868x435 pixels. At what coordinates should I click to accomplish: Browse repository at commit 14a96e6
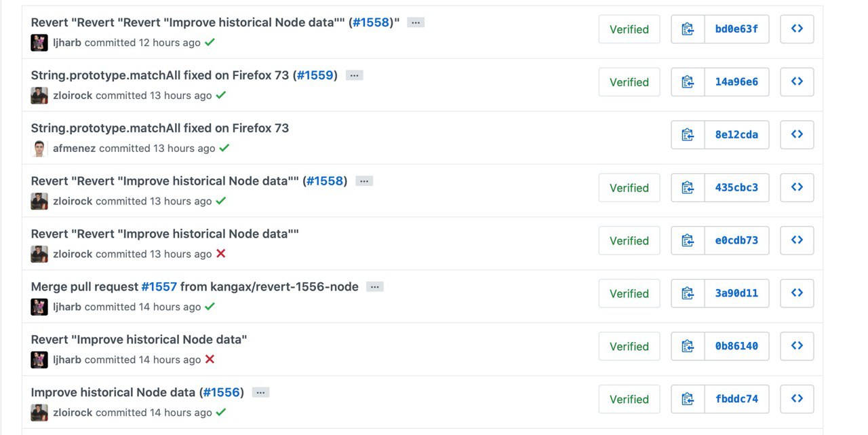pyautogui.click(x=797, y=81)
